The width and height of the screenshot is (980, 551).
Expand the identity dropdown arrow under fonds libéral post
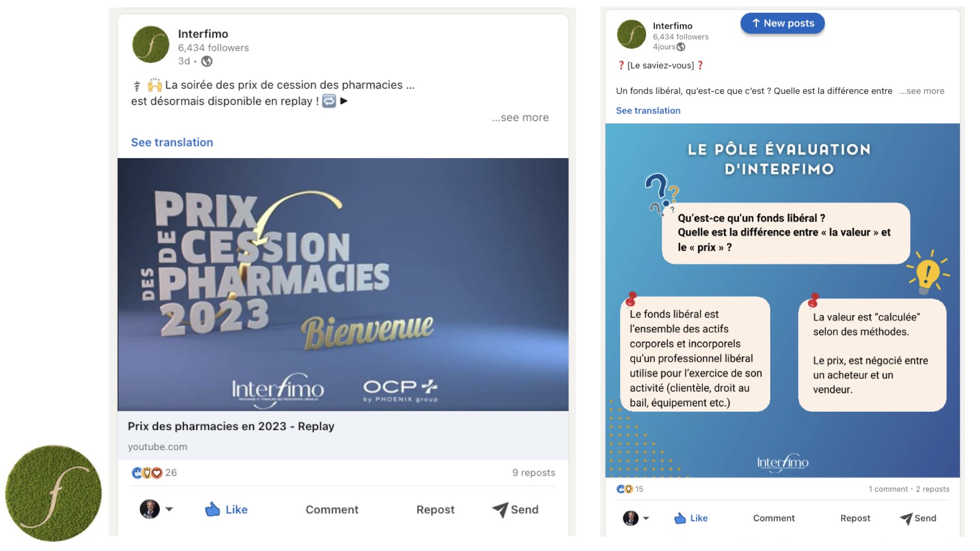[x=646, y=518]
